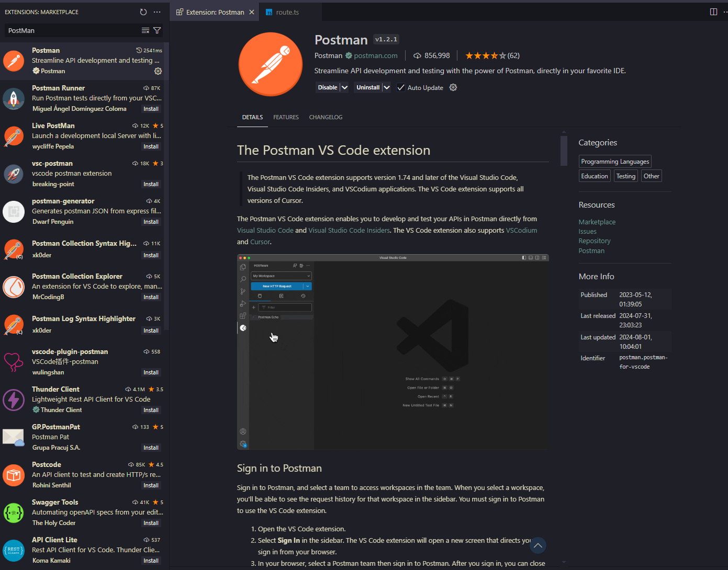728x570 pixels.
Task: Open the settings gear beside Auto Update
Action: 453,87
